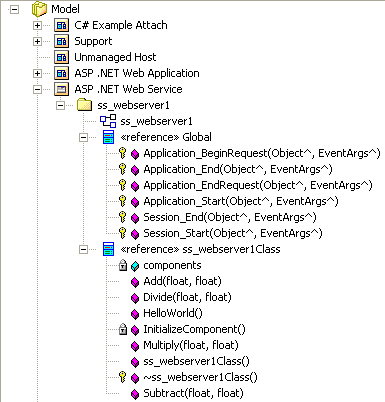This screenshot has height=402, width=385.
Task: Click magenta operation icon of Add(float, float)
Action: 135,282
